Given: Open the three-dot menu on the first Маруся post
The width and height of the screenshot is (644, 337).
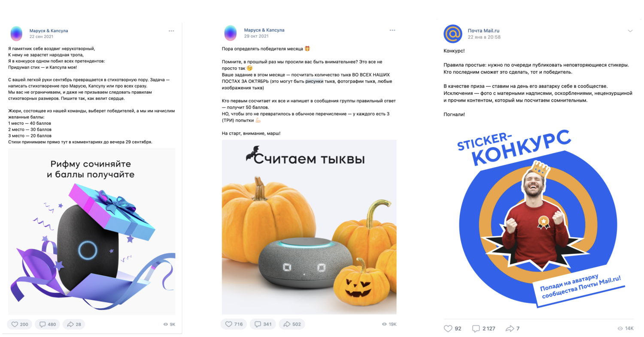Looking at the screenshot, I should point(171,31).
